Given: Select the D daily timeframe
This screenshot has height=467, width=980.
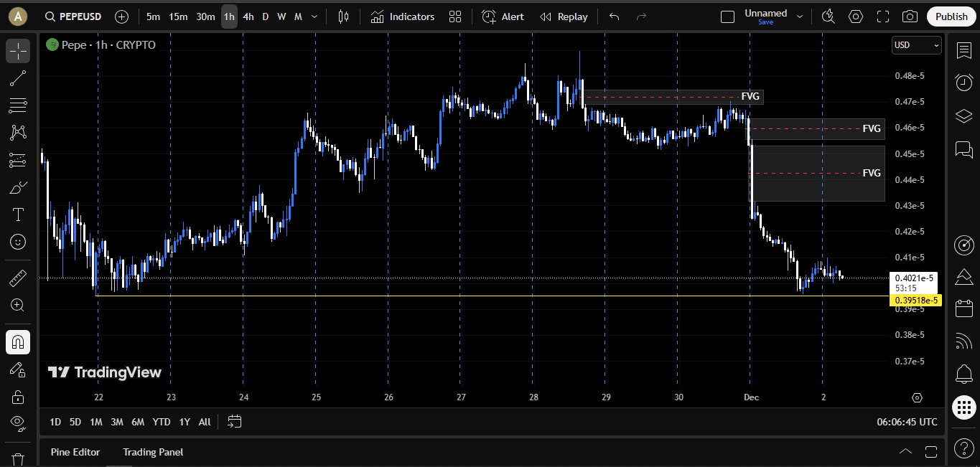Looking at the screenshot, I should 265,16.
